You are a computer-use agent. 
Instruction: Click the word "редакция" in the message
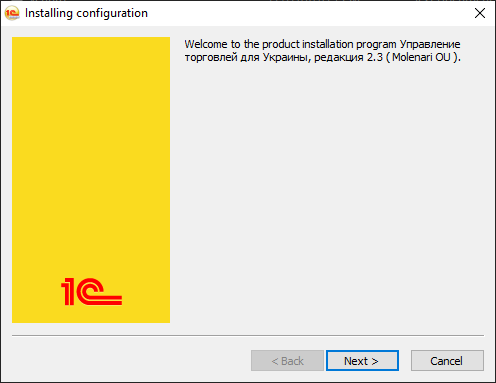pos(339,58)
